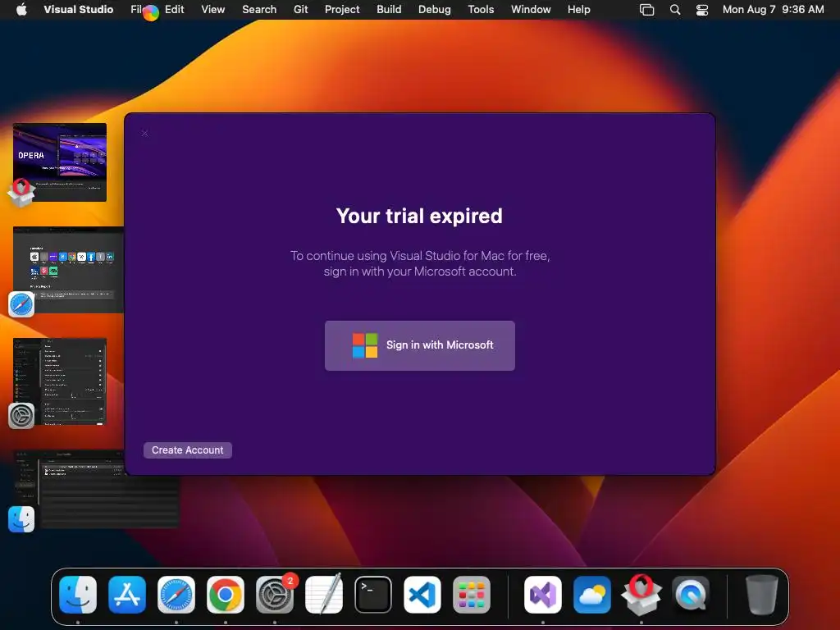
Task: Open the Apple menu
Action: (21, 9)
